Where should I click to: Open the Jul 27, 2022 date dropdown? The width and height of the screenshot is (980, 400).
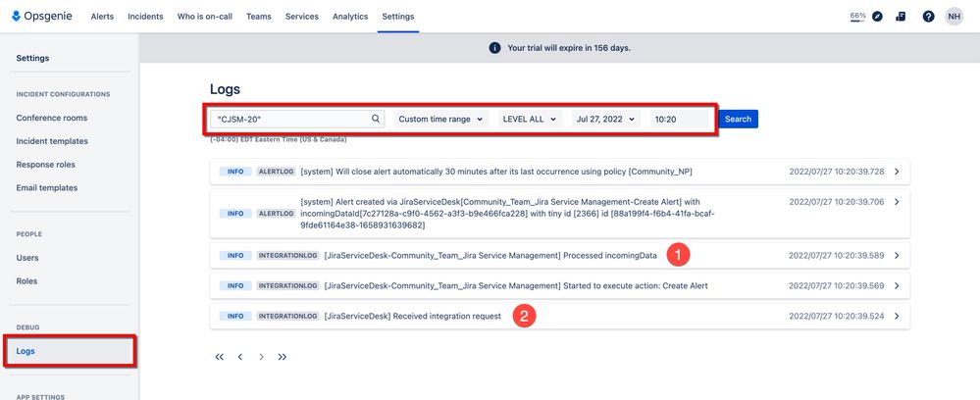605,119
